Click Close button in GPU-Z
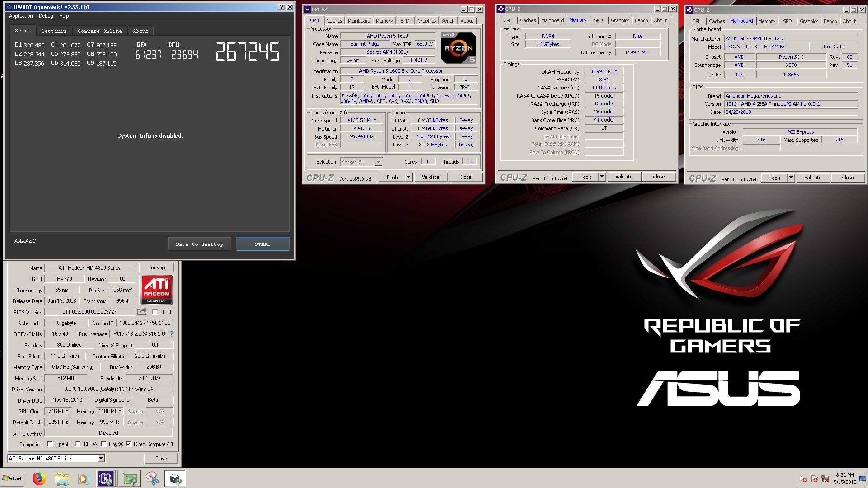Screen dimensions: 868x488 161,459
